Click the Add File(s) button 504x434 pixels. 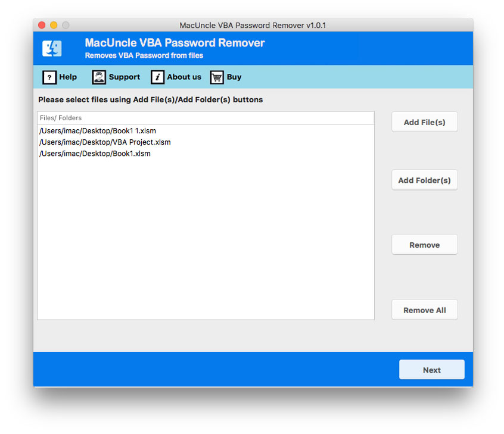424,121
